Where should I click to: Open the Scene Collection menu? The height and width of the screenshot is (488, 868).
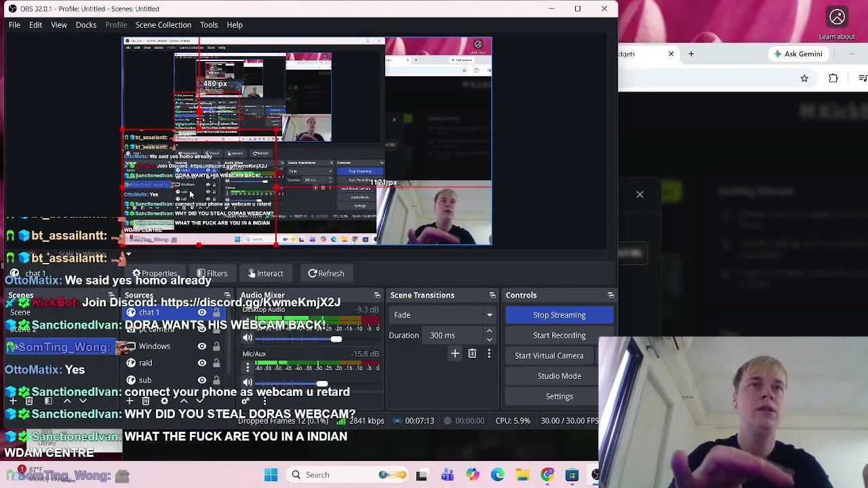pyautogui.click(x=163, y=25)
